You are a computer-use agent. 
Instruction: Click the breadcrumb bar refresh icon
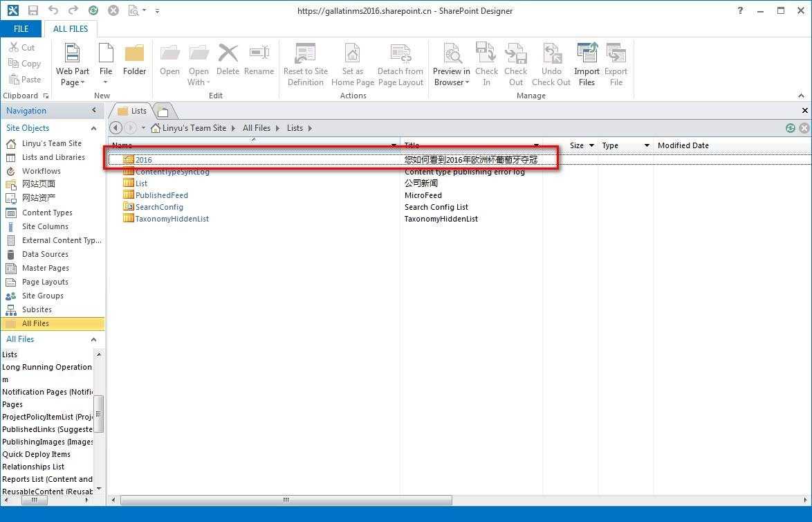point(791,128)
